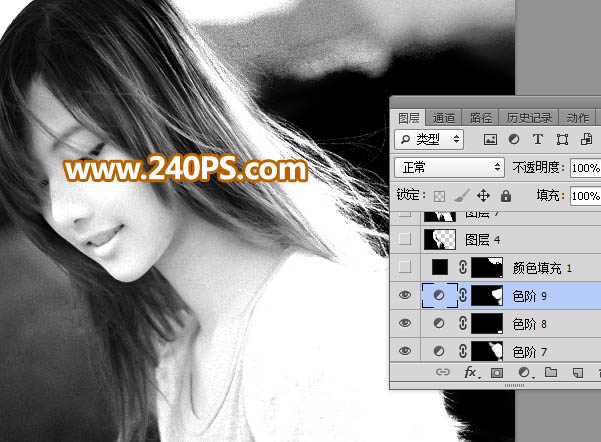The width and height of the screenshot is (601, 442).
Task: Show the 图层 4 layer visibility
Action: coord(405,239)
